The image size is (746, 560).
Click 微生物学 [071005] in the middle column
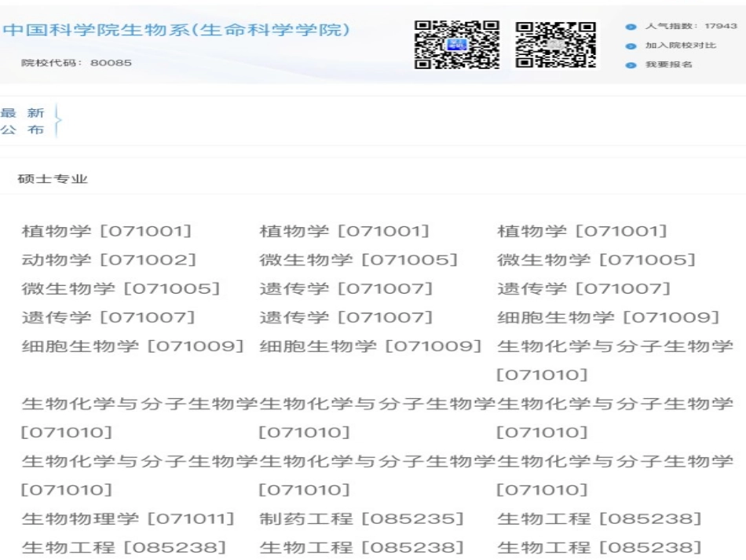359,260
